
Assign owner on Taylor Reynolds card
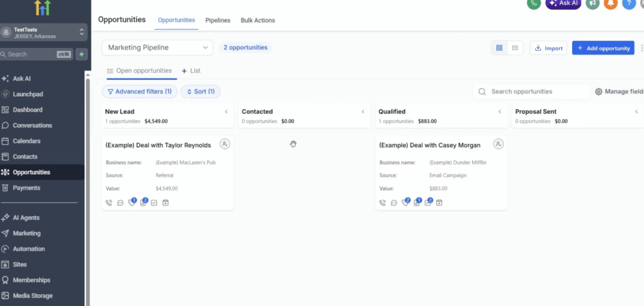click(225, 143)
